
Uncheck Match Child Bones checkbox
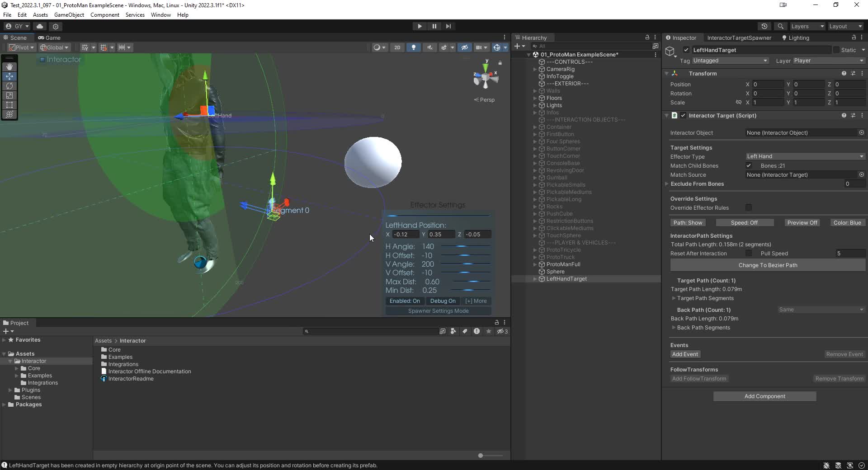(x=749, y=166)
